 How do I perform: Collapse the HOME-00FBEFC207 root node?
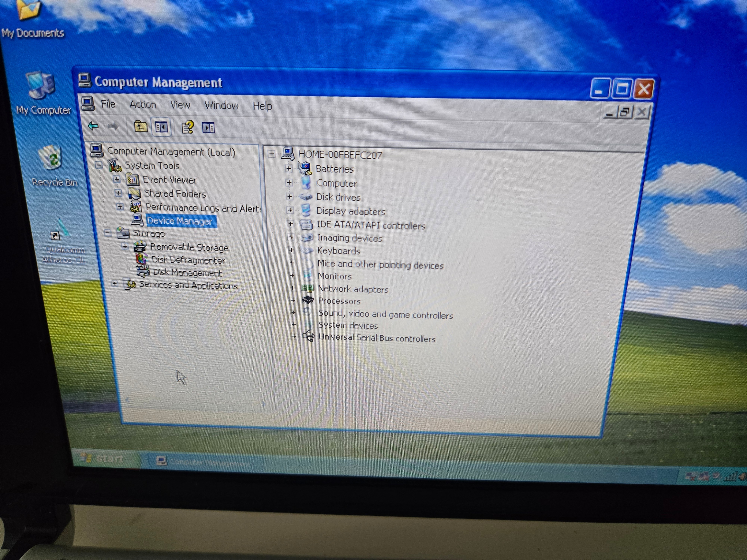pos(271,154)
